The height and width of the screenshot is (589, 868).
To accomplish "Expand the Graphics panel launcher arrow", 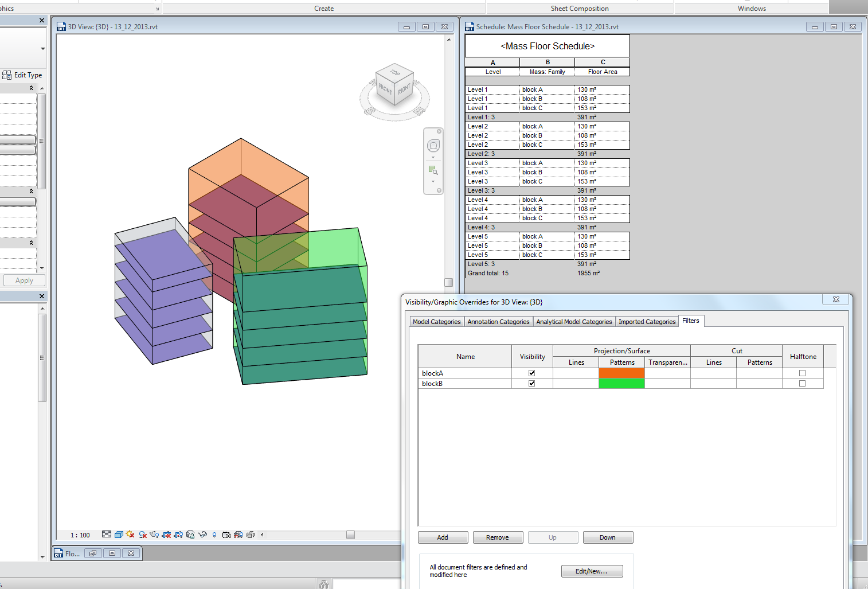I will point(157,9).
